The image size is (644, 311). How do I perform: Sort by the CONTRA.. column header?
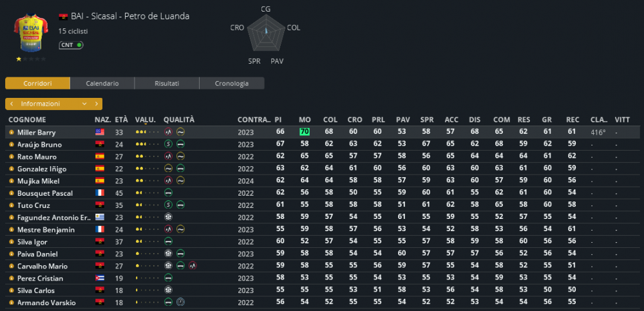click(254, 120)
